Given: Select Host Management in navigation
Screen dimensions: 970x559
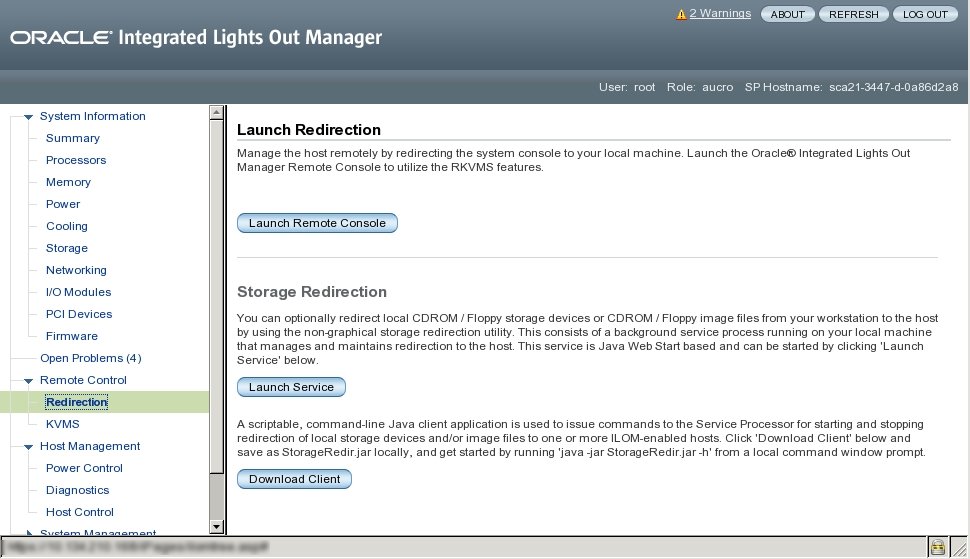Looking at the screenshot, I should [90, 446].
